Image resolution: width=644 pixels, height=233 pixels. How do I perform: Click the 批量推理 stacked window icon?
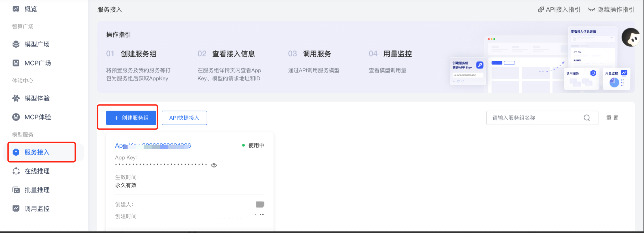click(x=16, y=190)
